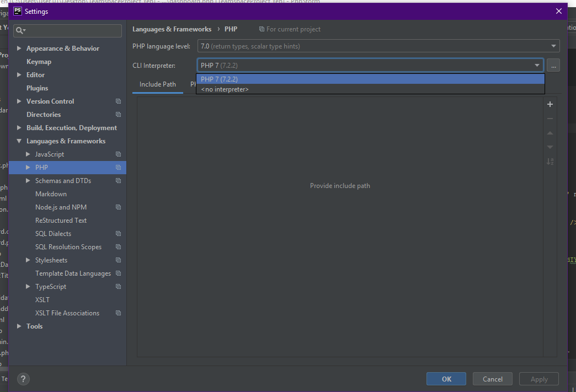Open XSLT File Associations settings
This screenshot has height=392, width=576.
(67, 313)
